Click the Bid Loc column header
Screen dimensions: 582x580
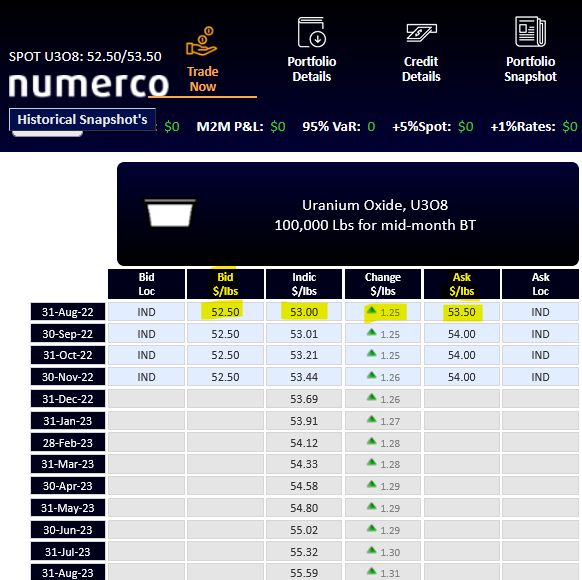147,284
